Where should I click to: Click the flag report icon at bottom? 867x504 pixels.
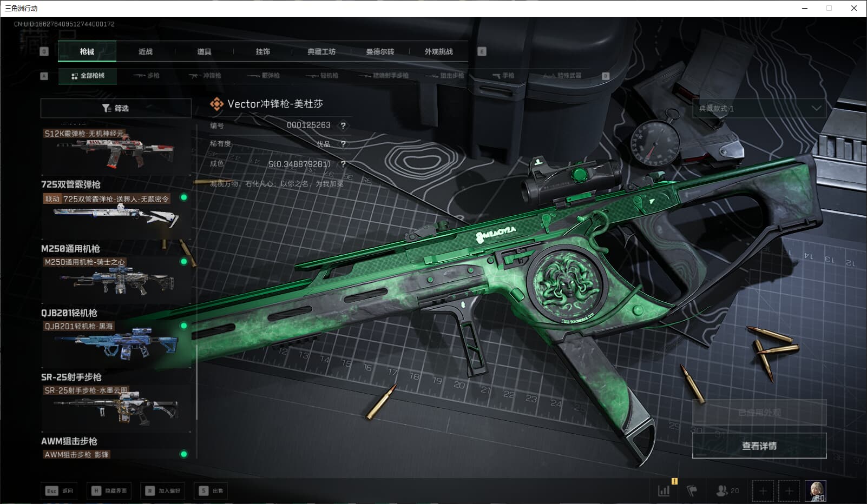pyautogui.click(x=692, y=490)
